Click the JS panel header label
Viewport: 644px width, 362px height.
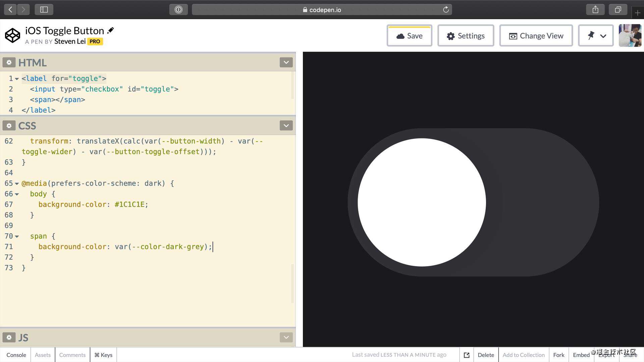[23, 338]
